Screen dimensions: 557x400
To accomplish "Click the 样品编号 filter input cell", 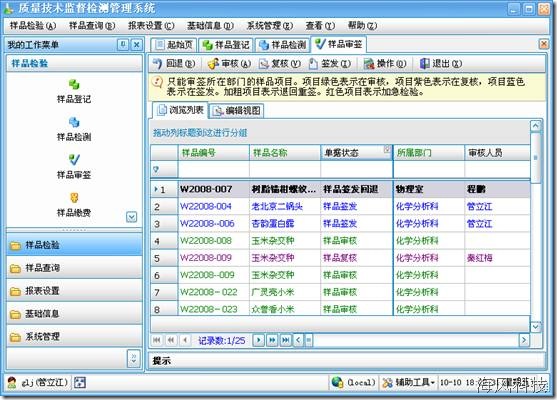I will point(213,169).
